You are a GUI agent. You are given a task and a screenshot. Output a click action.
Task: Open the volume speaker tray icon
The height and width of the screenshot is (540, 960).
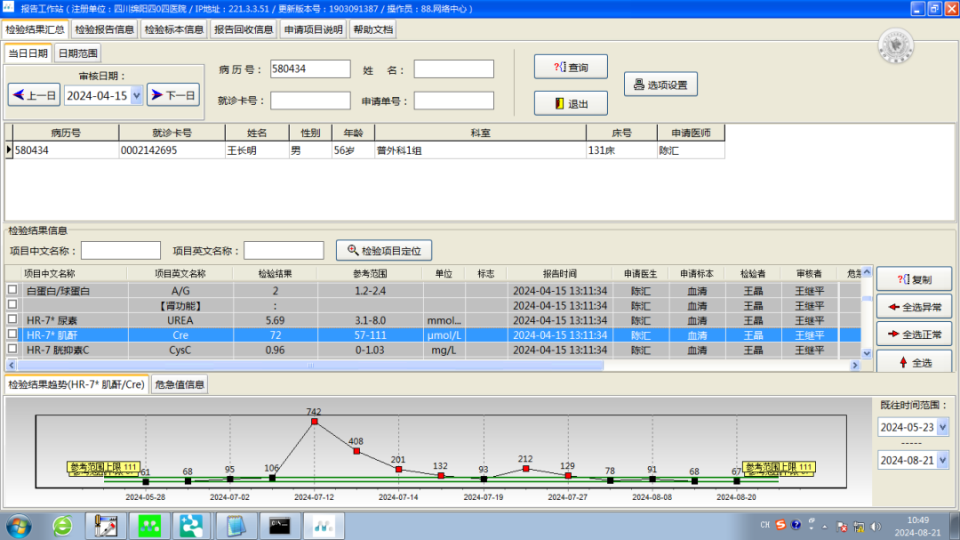click(x=876, y=527)
